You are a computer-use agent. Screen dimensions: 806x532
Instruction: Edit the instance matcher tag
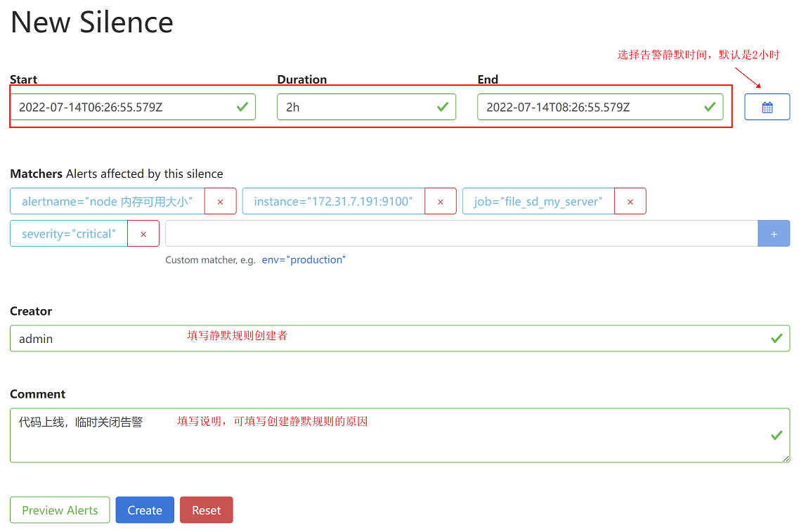click(333, 202)
